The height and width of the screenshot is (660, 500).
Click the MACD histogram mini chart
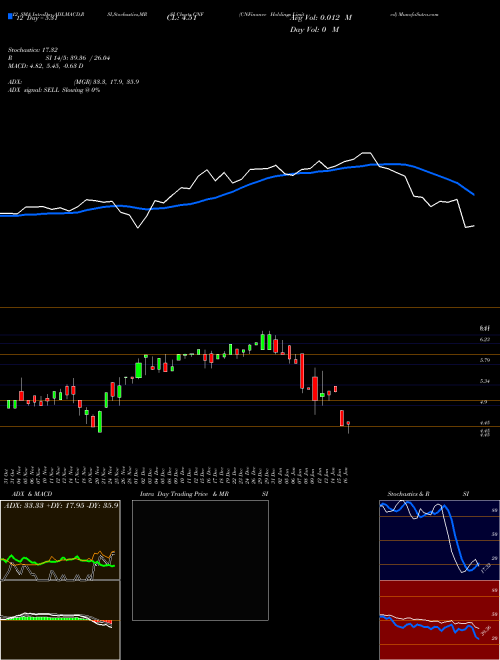coord(60,620)
